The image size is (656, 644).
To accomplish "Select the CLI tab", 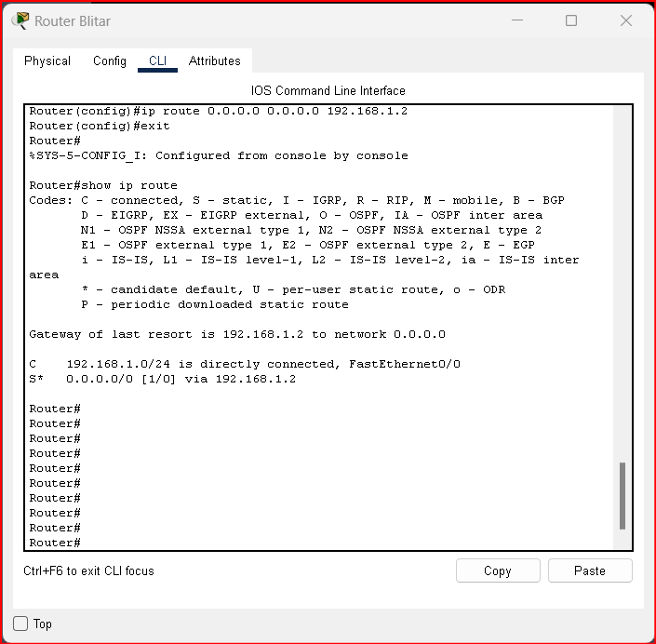I will [158, 60].
